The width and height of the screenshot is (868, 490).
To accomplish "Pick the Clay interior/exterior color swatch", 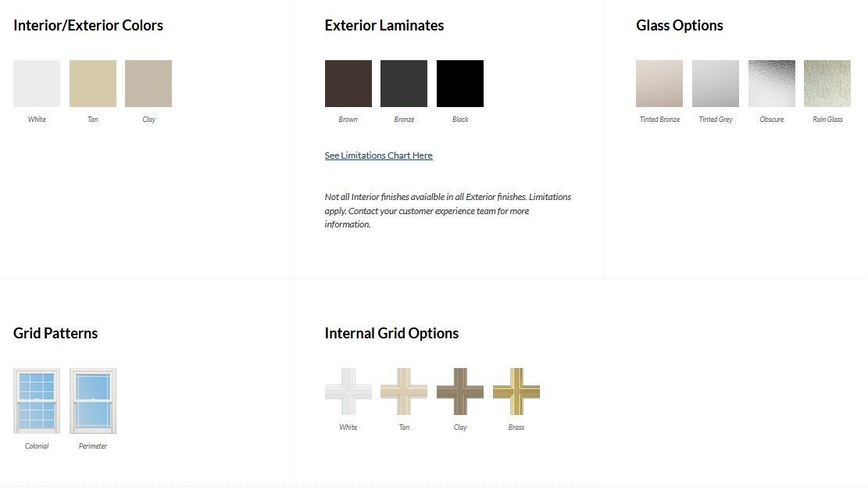I will [x=148, y=84].
